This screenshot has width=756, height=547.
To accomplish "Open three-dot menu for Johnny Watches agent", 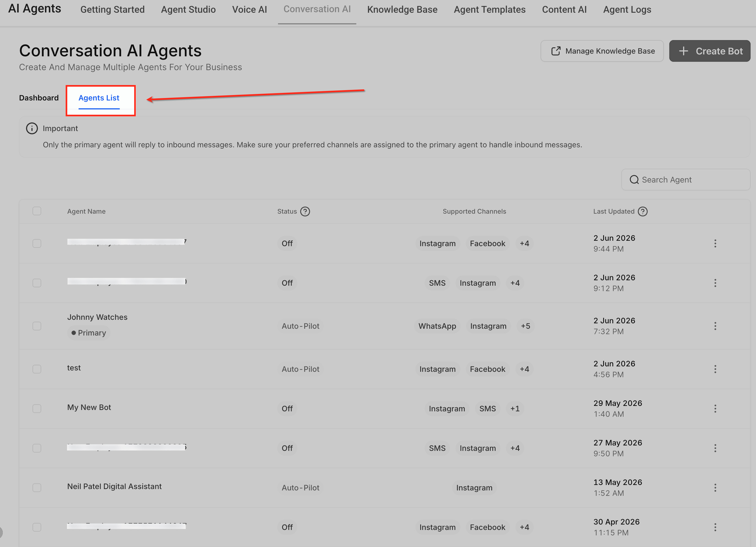I will 715,326.
